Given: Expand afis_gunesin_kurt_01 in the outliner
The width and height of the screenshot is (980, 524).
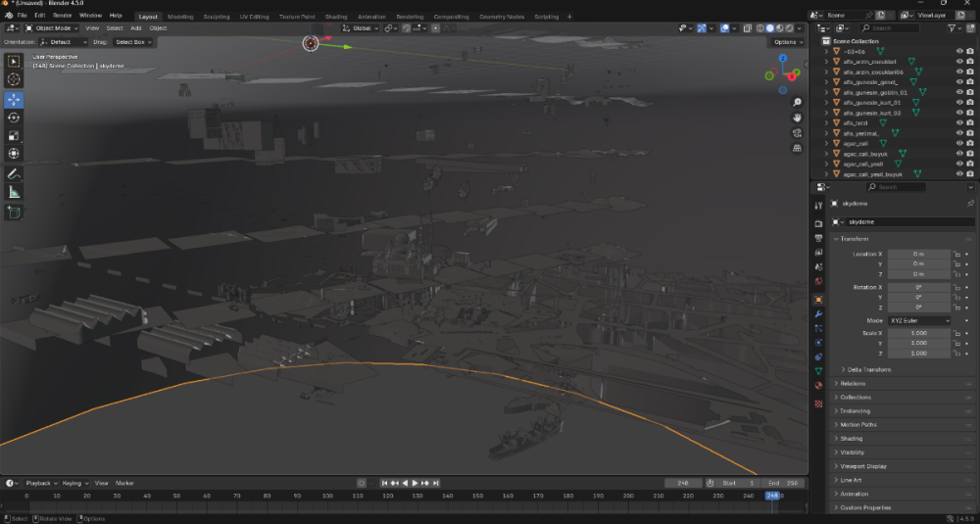Looking at the screenshot, I should [826, 102].
